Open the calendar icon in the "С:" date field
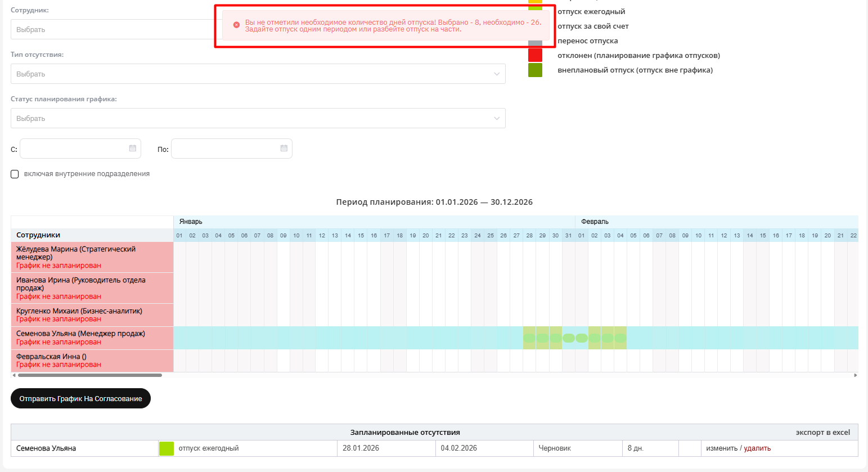Image resolution: width=868 pixels, height=472 pixels. (133, 149)
